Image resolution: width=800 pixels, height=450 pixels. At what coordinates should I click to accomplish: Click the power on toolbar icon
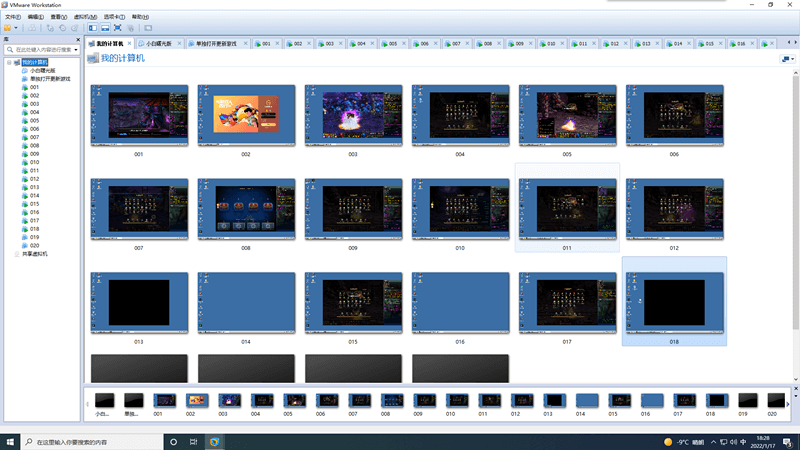(8, 28)
